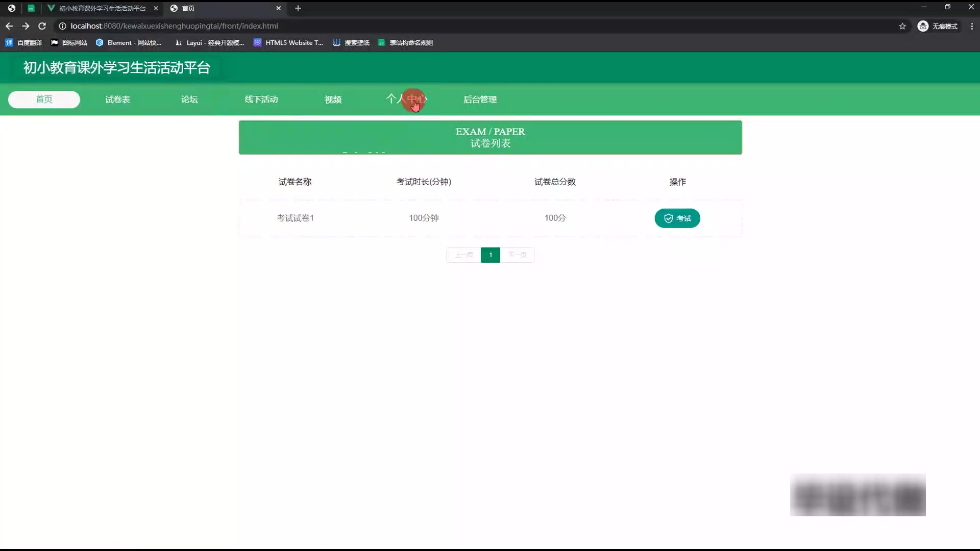Select page 1 in pagination
The image size is (980, 551).
tap(490, 255)
